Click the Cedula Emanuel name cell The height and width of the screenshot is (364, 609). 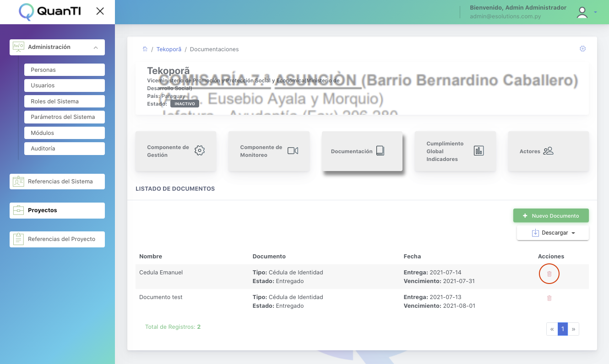click(161, 273)
